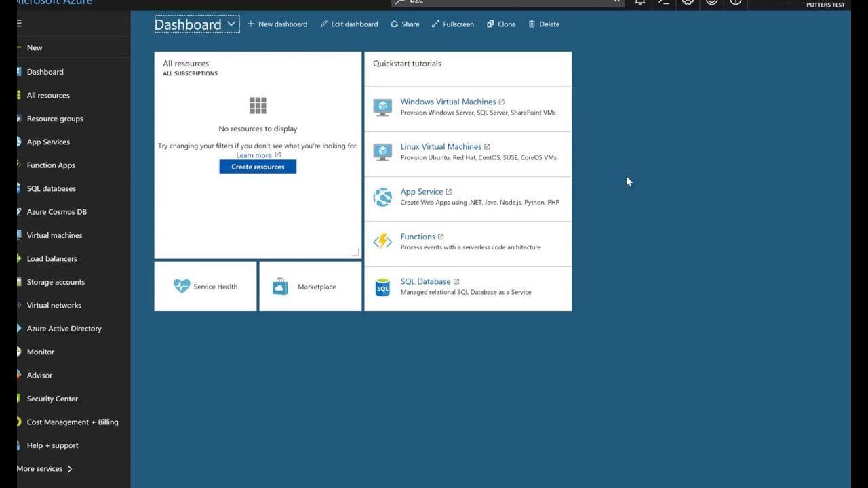Screen dimensions: 868x488
Task: Open Storage accounts in the sidebar
Action: 73,282
